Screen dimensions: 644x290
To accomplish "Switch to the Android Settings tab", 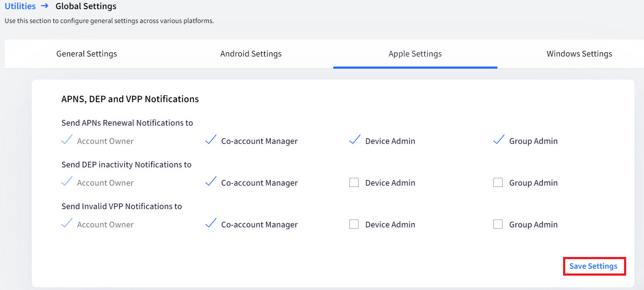I will (x=251, y=54).
